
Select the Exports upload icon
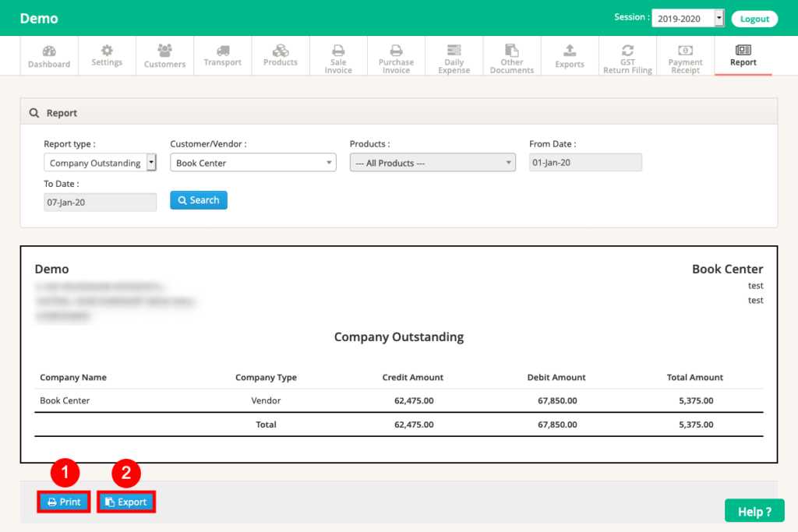click(570, 55)
